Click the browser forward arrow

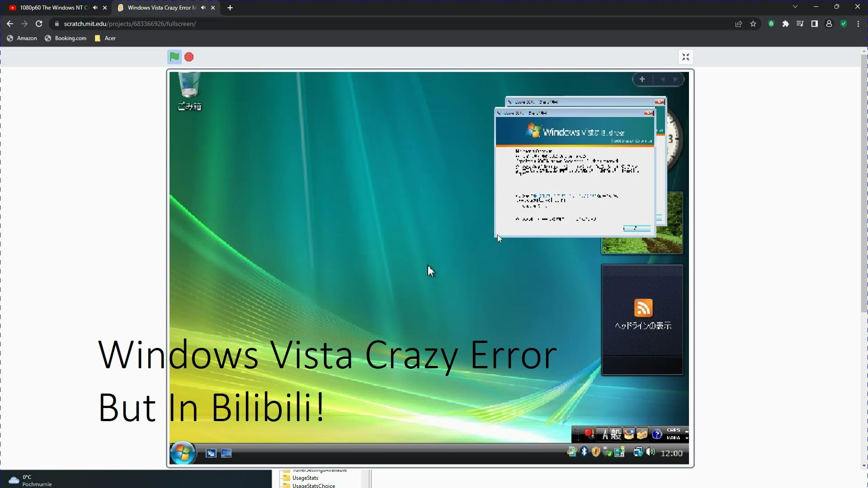click(24, 24)
